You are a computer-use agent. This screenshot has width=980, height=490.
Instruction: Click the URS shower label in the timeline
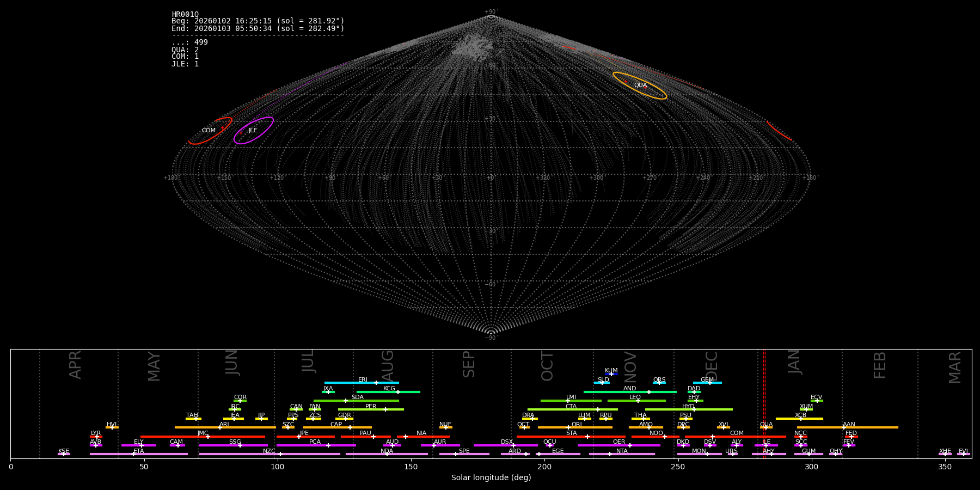click(x=731, y=451)
